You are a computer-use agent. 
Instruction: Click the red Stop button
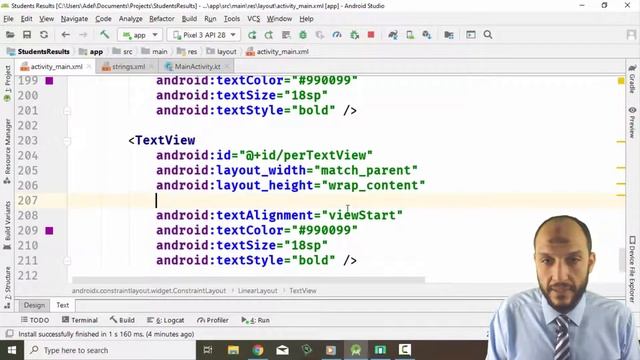(x=371, y=35)
